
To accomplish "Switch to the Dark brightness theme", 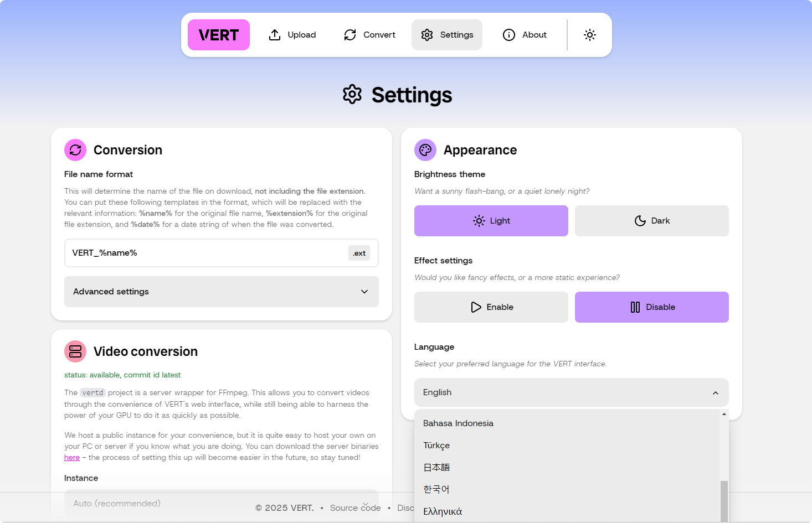I will (651, 221).
